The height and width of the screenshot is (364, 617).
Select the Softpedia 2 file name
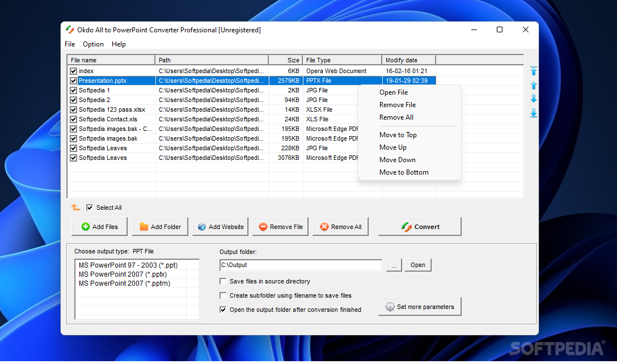(95, 100)
